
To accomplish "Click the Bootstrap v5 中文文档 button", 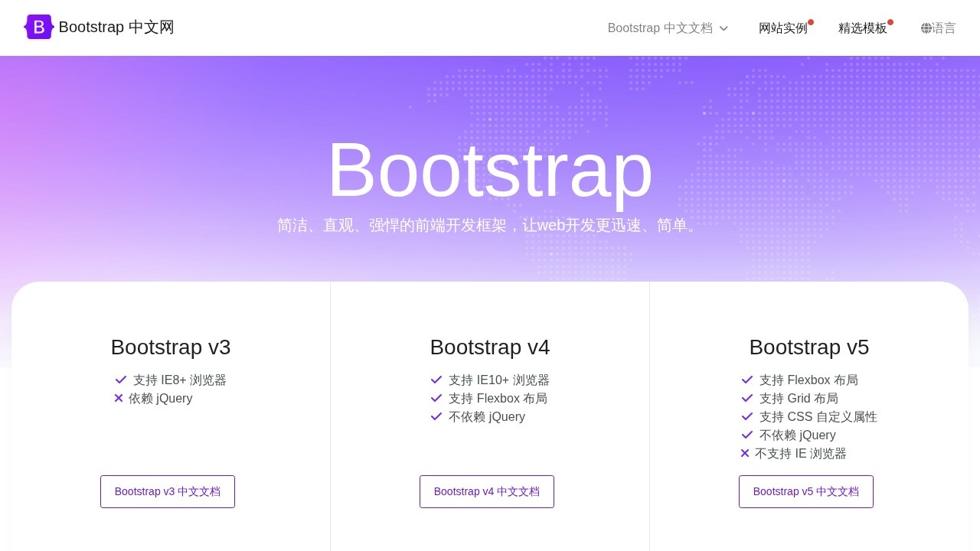I will click(x=805, y=491).
